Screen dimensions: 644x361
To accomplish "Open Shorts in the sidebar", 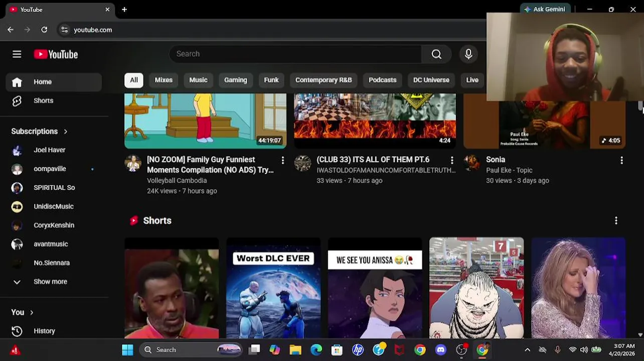I will 54,100.
